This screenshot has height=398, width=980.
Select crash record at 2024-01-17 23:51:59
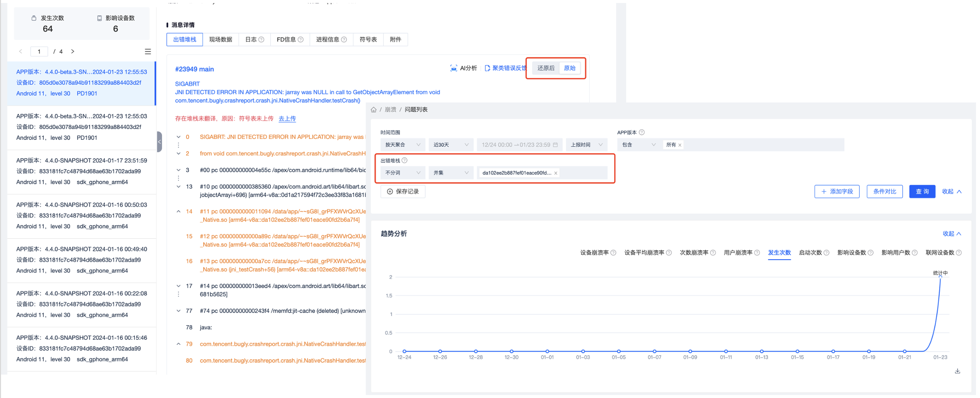pyautogui.click(x=82, y=171)
